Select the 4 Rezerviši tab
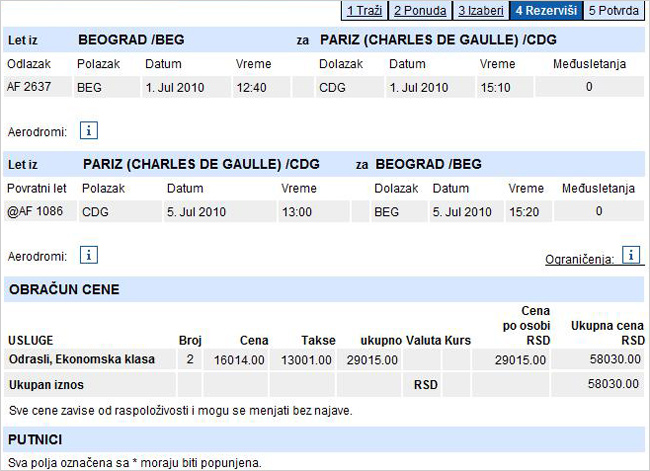Viewport: 650px width, 471px height. click(x=546, y=11)
